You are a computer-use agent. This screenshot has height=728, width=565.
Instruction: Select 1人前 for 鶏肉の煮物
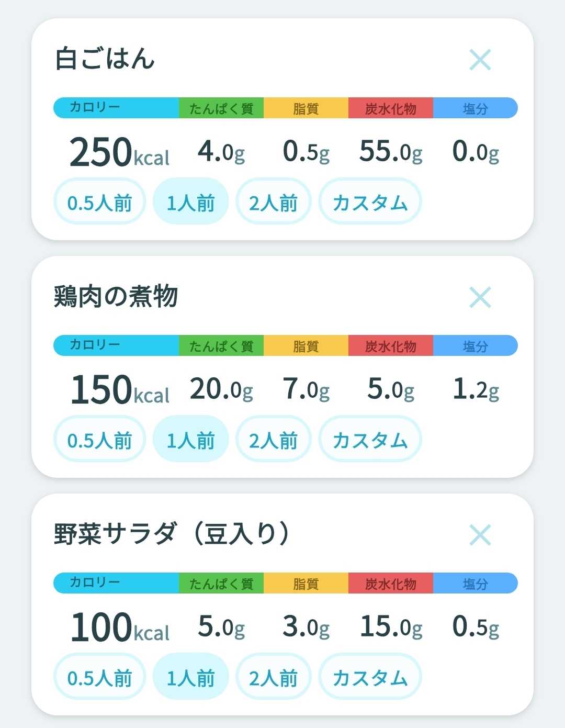point(190,439)
